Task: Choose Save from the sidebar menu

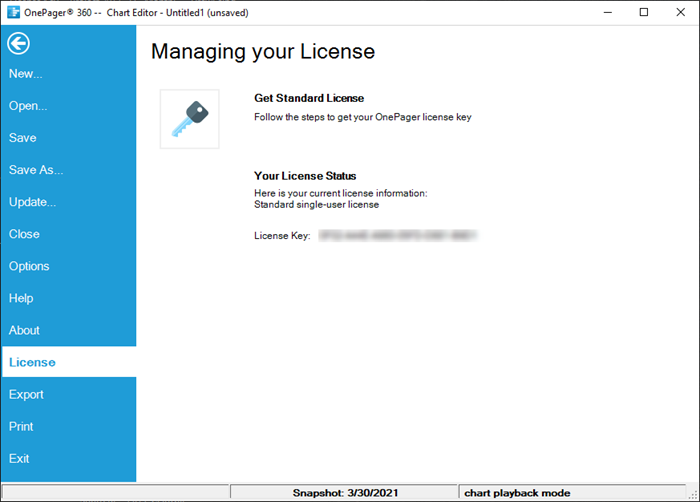Action: click(23, 138)
